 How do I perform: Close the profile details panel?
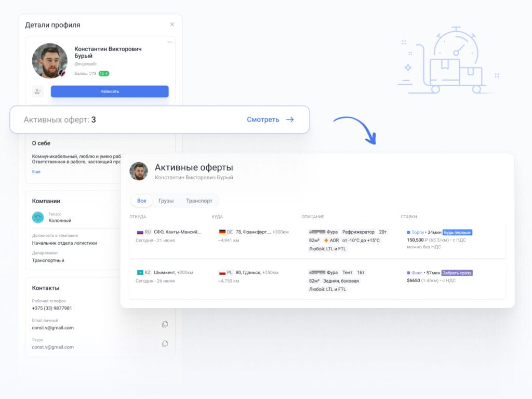[172, 24]
